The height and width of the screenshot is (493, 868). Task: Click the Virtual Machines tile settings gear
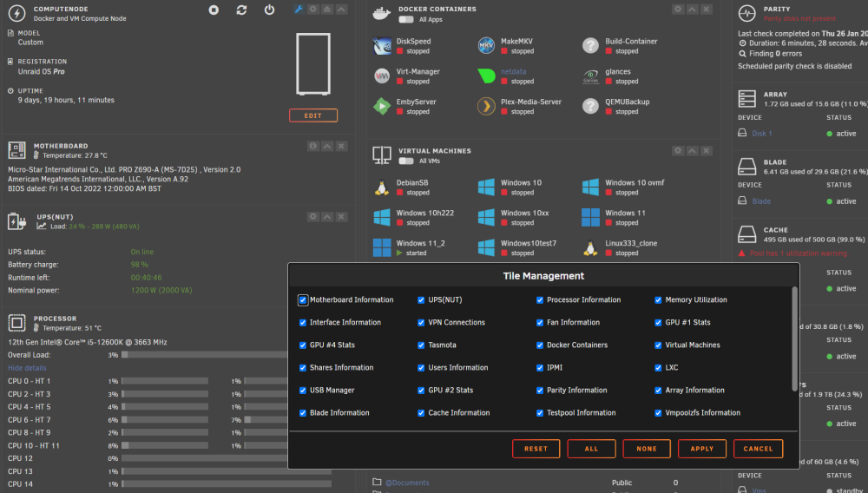[678, 150]
